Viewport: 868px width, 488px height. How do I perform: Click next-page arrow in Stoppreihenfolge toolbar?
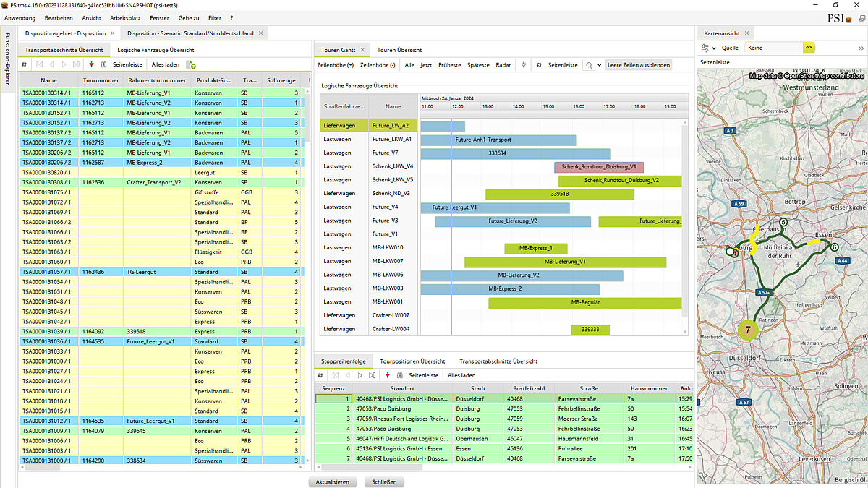[359, 375]
